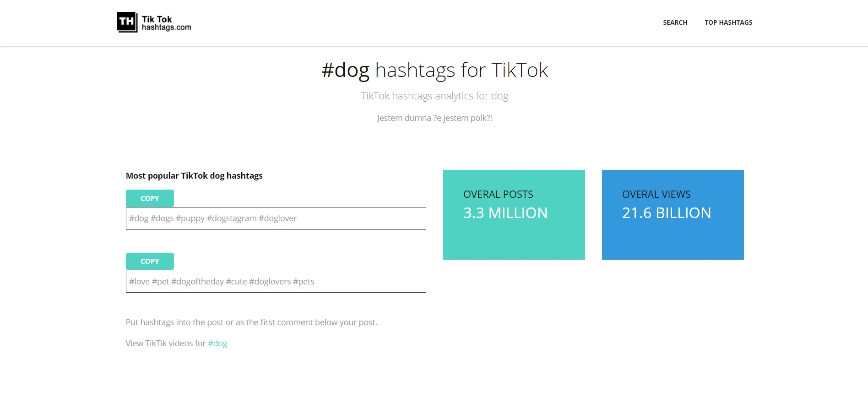Click the 21.6 BILLION figure
The height and width of the screenshot is (420, 868).
[667, 213]
